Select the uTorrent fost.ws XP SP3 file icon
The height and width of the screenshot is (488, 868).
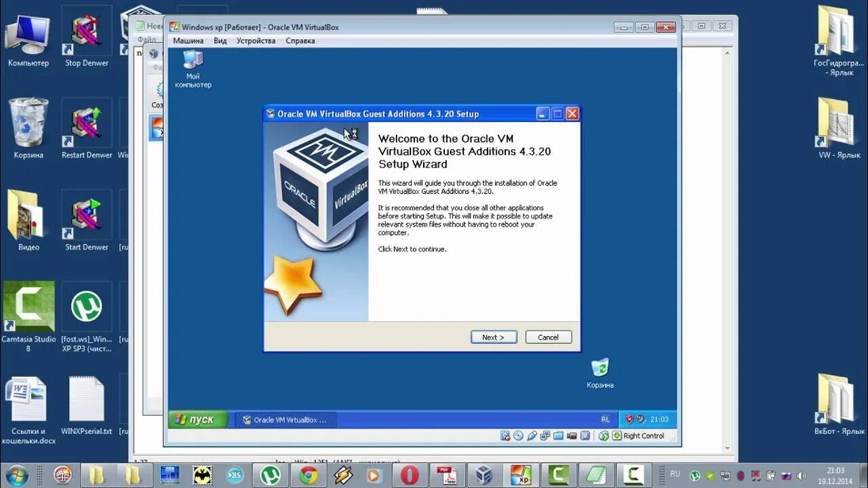coord(87,317)
